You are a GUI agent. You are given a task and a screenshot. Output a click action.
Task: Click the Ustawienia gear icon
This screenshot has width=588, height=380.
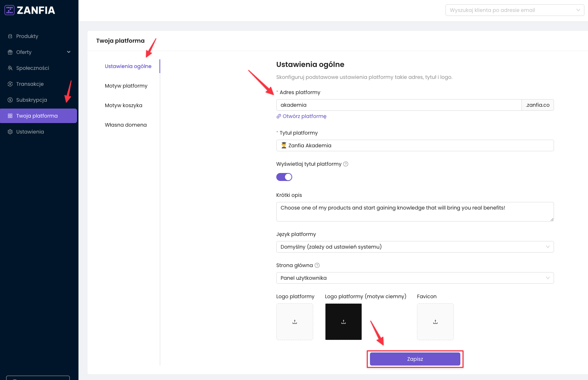tap(10, 132)
